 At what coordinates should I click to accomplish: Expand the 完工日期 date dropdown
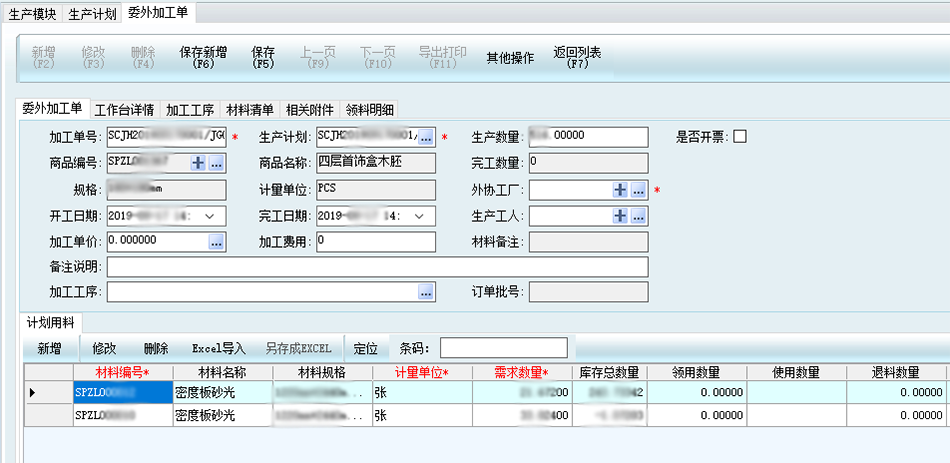419,216
